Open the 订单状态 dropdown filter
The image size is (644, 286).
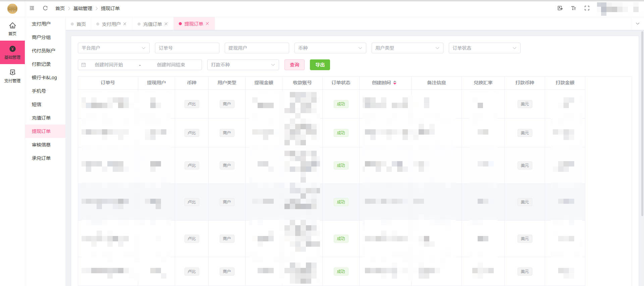click(x=484, y=48)
